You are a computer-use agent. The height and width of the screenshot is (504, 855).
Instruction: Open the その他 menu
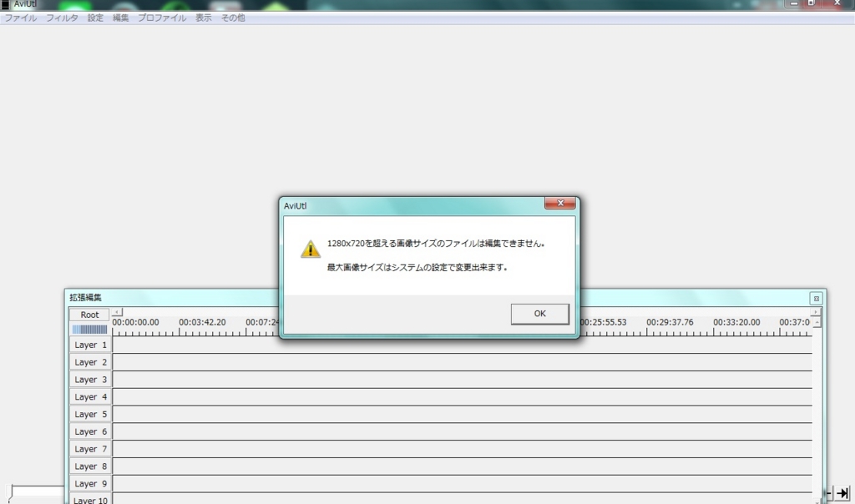[233, 17]
